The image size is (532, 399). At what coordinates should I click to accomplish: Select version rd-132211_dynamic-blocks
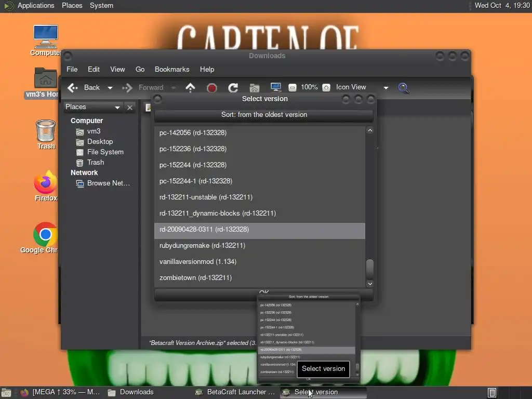point(260,213)
